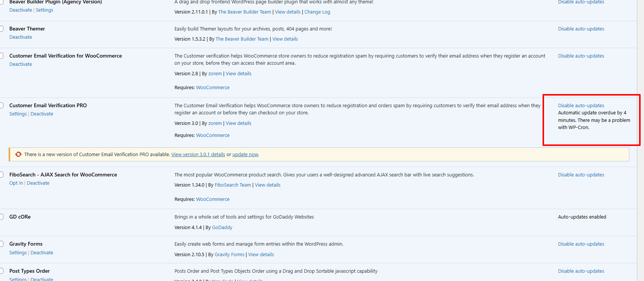Screen dimensions: 644x281
Task: Click the FiboSearch - AJAX Search for WooCommerce title
Action: pos(63,175)
